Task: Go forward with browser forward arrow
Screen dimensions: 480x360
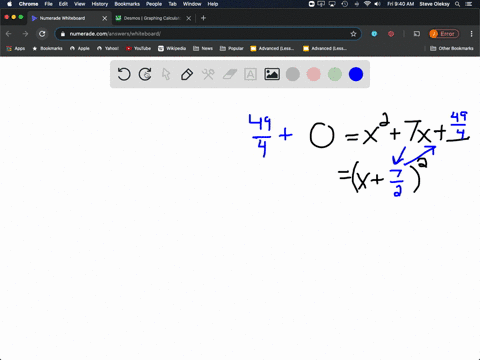Action: pyautogui.click(x=25, y=34)
